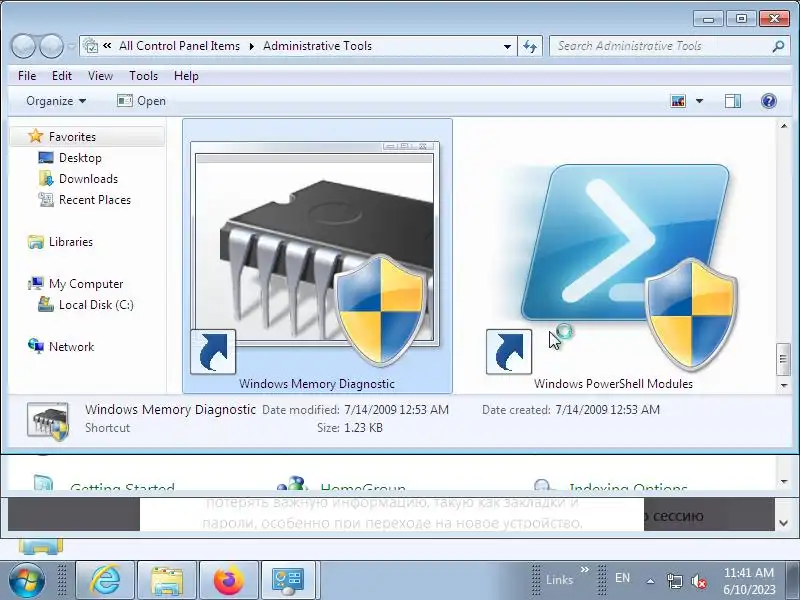The height and width of the screenshot is (600, 800).
Task: Click the All Control Panel Items breadcrumb
Action: pyautogui.click(x=179, y=46)
